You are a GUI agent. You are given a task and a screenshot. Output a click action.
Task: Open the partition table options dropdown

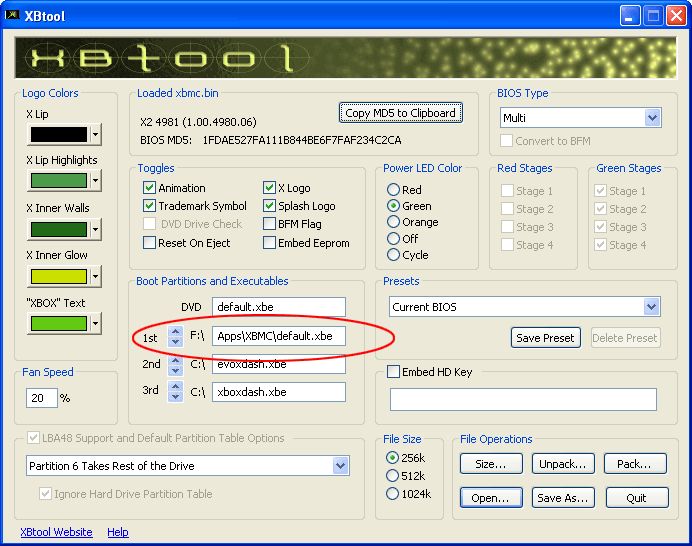[340, 466]
